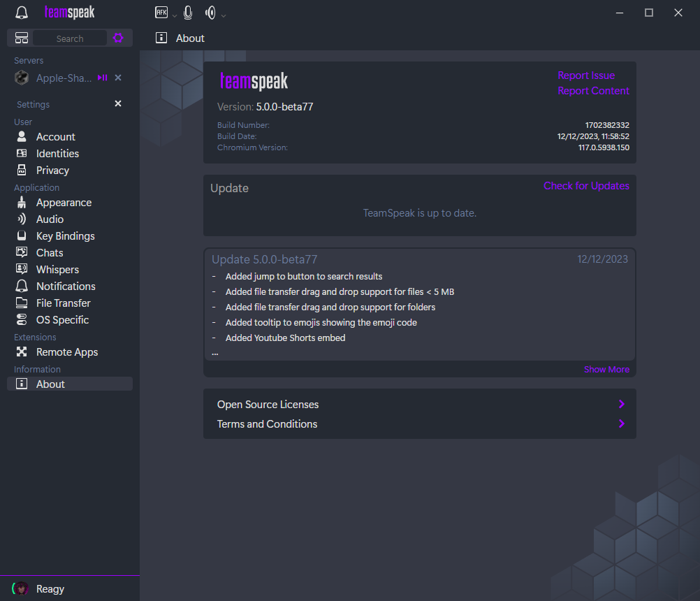The image size is (700, 601).
Task: Open the notifications bell at top left
Action: [22, 13]
